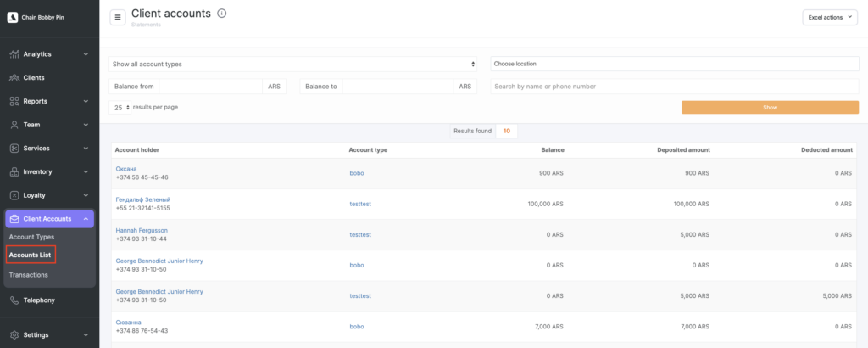Click the Inventory box icon
Viewport: 868px width, 348px height.
point(14,171)
